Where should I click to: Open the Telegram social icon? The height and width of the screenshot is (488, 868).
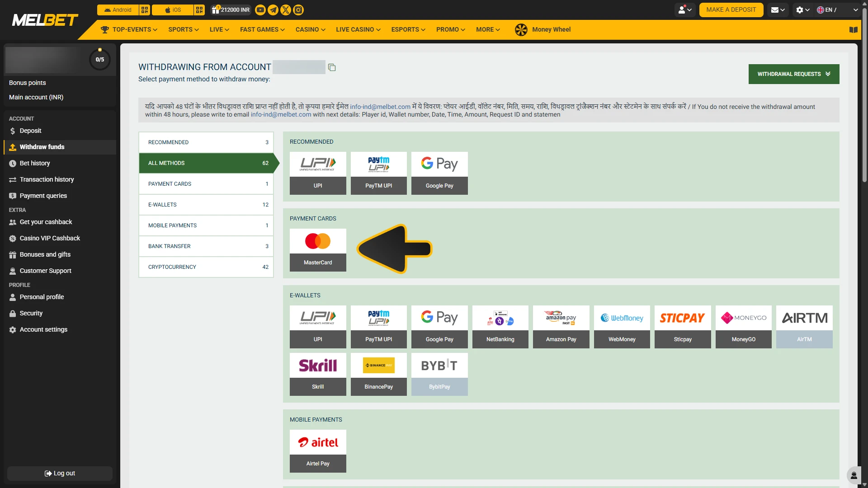pyautogui.click(x=273, y=10)
